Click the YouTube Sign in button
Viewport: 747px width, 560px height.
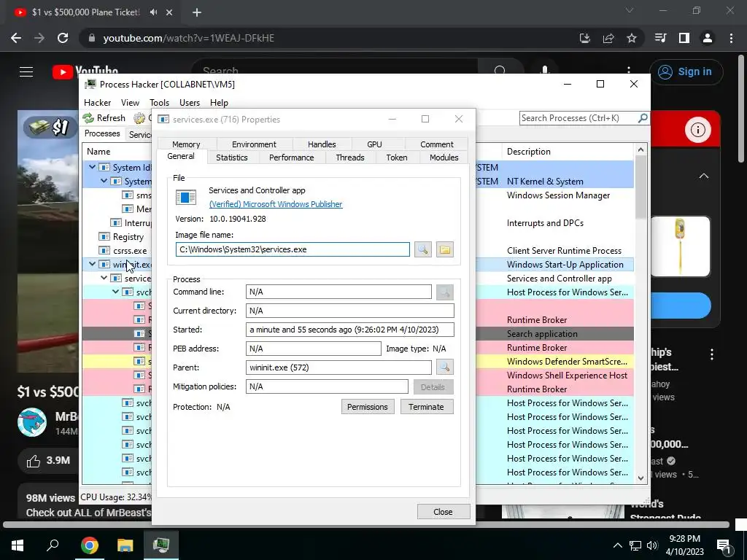[686, 72]
